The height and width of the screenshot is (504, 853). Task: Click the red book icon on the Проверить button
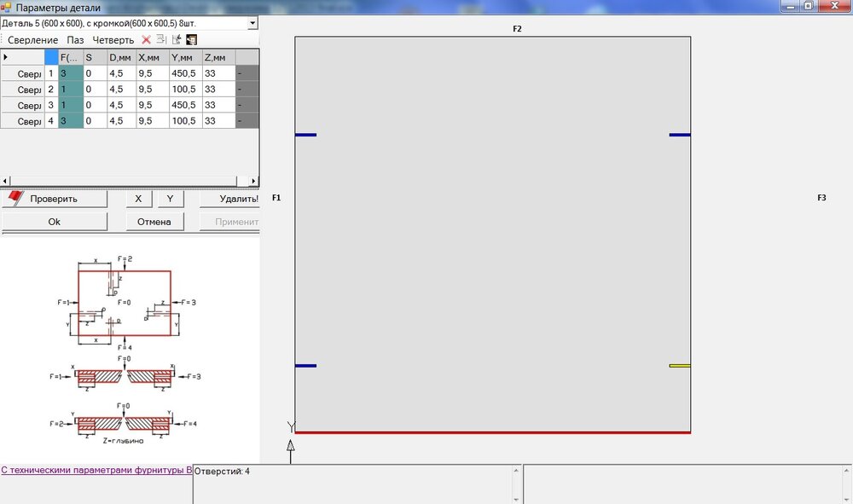(x=15, y=198)
